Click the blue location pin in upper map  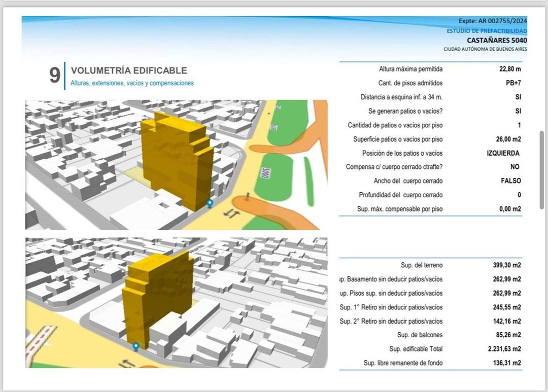(x=210, y=203)
